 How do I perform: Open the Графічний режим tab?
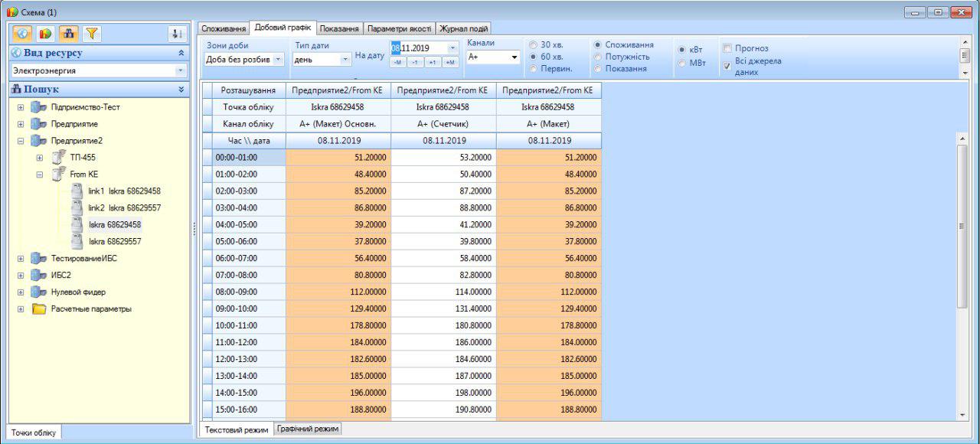308,429
